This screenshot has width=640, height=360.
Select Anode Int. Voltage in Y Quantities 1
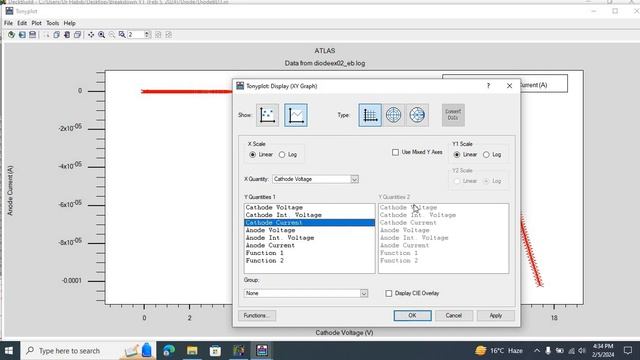point(309,238)
